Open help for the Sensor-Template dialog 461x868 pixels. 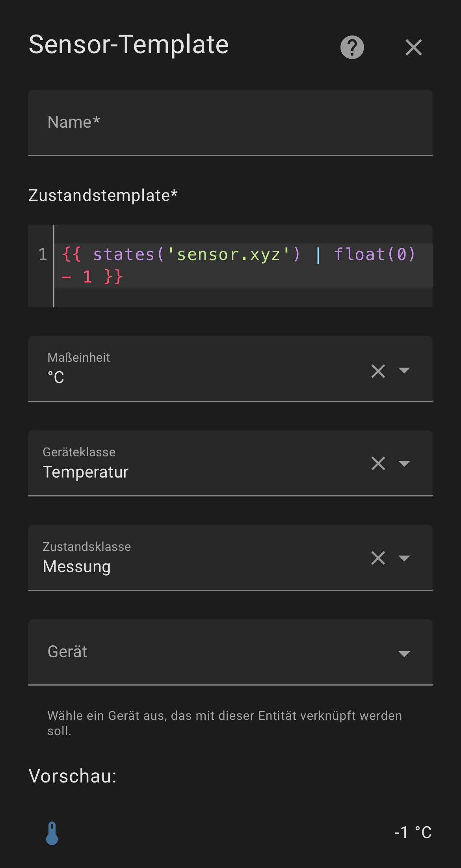352,47
